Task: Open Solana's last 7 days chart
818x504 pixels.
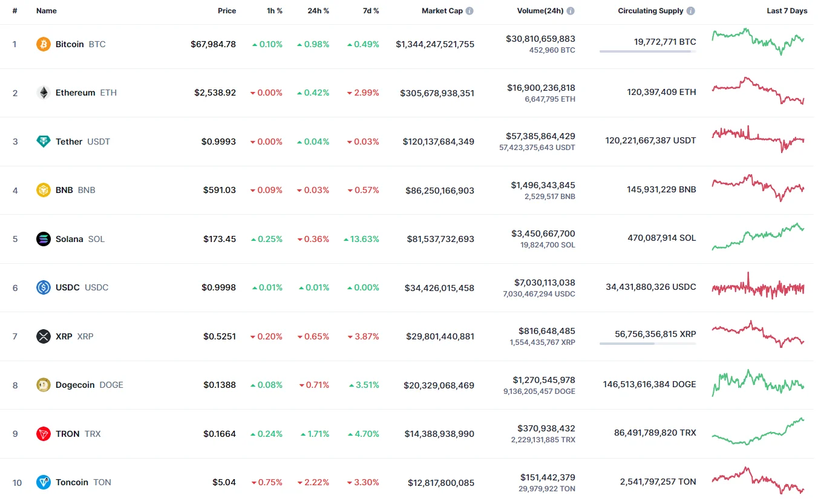Action: [758, 237]
